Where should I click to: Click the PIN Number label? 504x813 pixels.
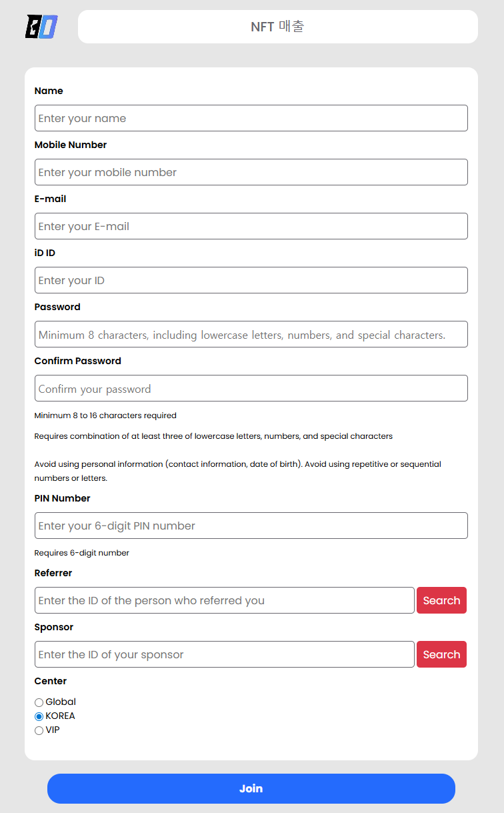(x=62, y=498)
